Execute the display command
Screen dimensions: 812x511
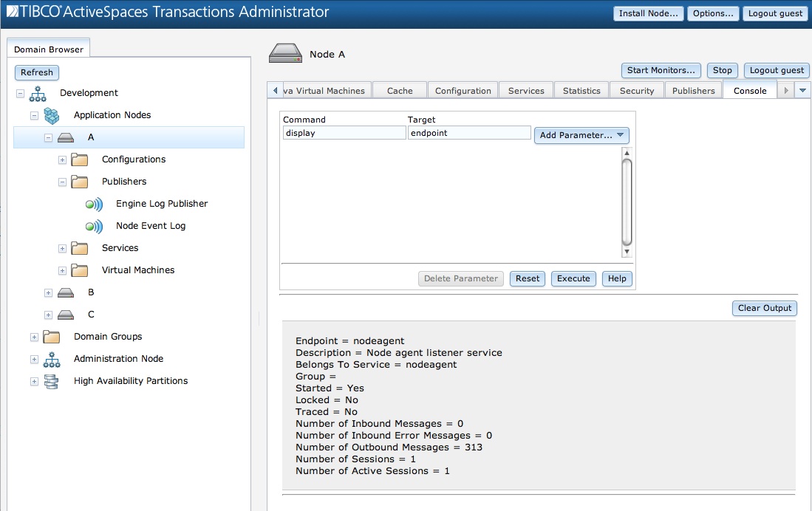[x=573, y=278]
